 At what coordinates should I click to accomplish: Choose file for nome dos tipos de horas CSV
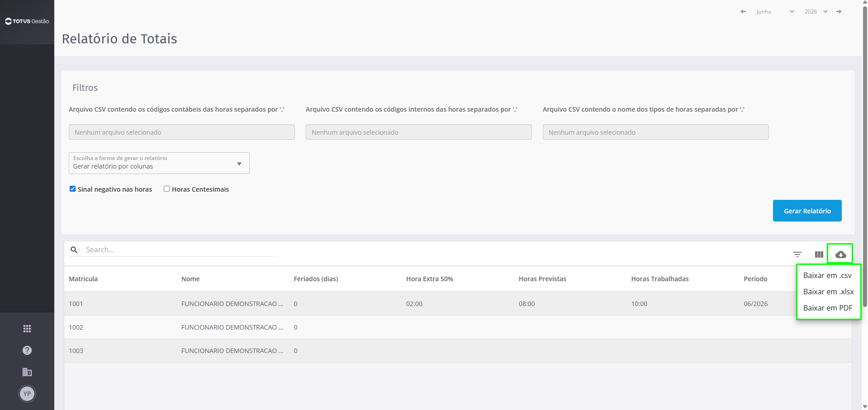point(656,132)
